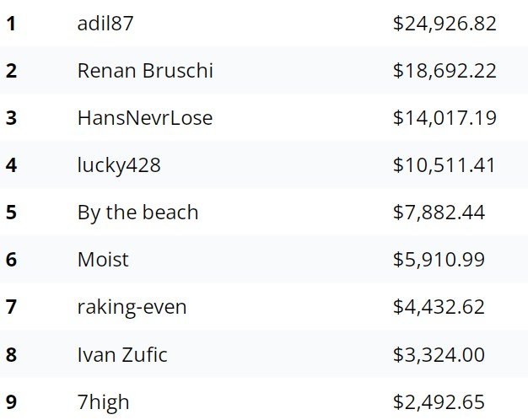
Task: Choose the raking-even player name
Action: point(132,307)
